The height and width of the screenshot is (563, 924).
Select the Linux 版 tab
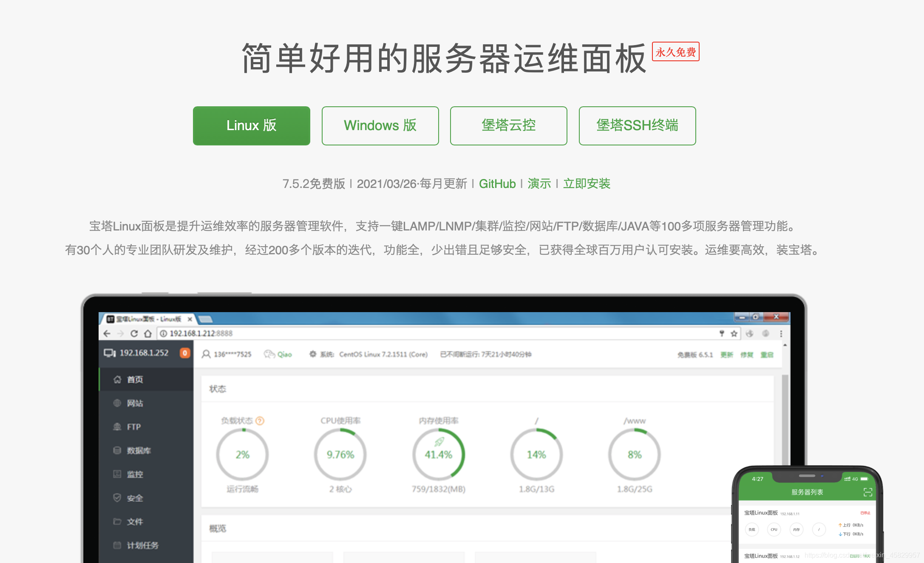tap(252, 126)
